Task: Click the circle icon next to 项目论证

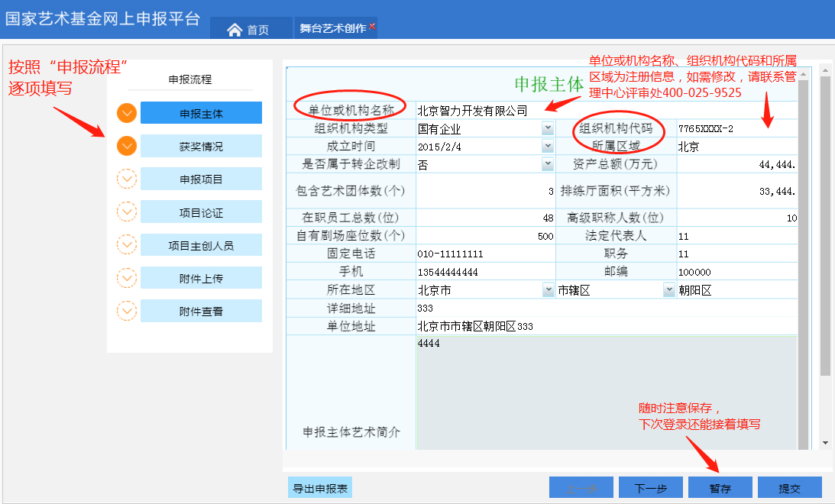Action: point(127,212)
